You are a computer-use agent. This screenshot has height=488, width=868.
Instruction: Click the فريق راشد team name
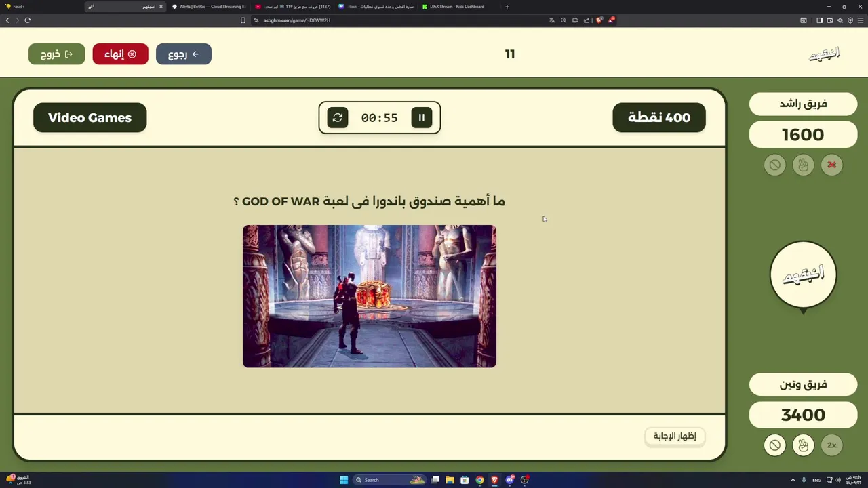click(804, 104)
